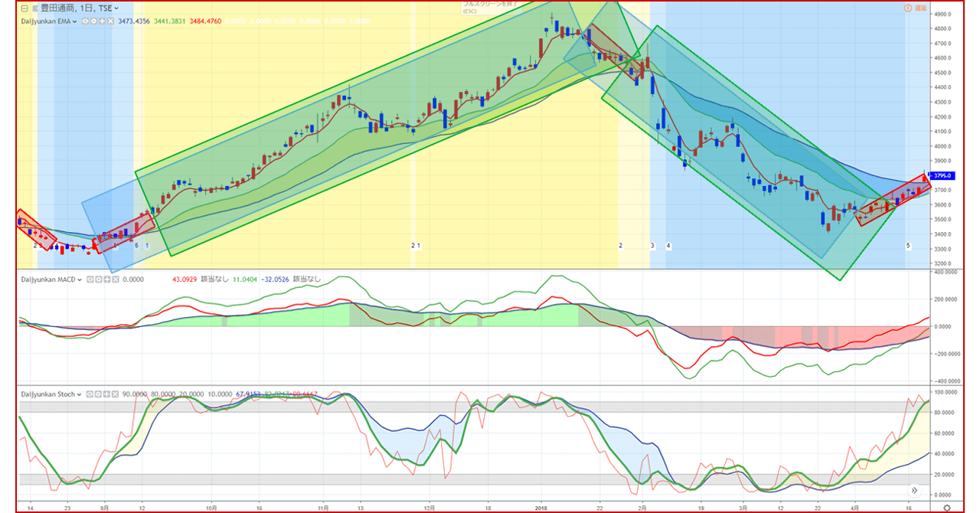This screenshot has height=513, width=980.
Task: Expand the Daijyunkan MACD indicator menu
Action: click(x=78, y=279)
